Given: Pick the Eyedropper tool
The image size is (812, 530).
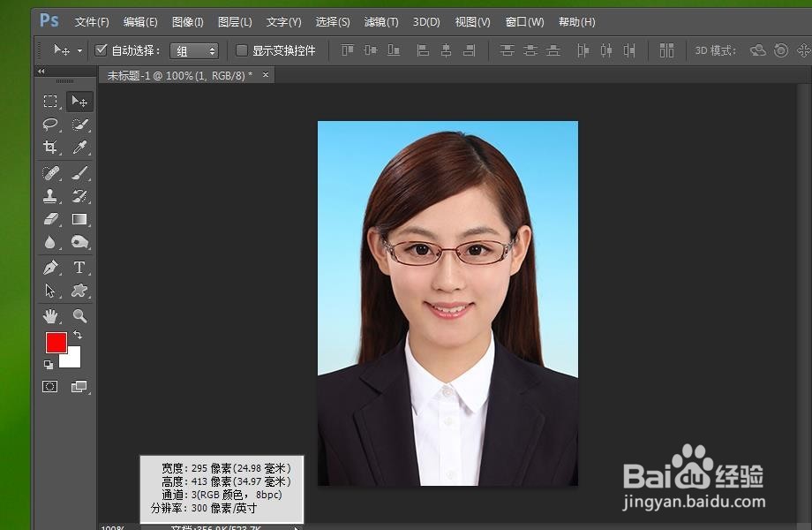Looking at the screenshot, I should pos(80,147).
